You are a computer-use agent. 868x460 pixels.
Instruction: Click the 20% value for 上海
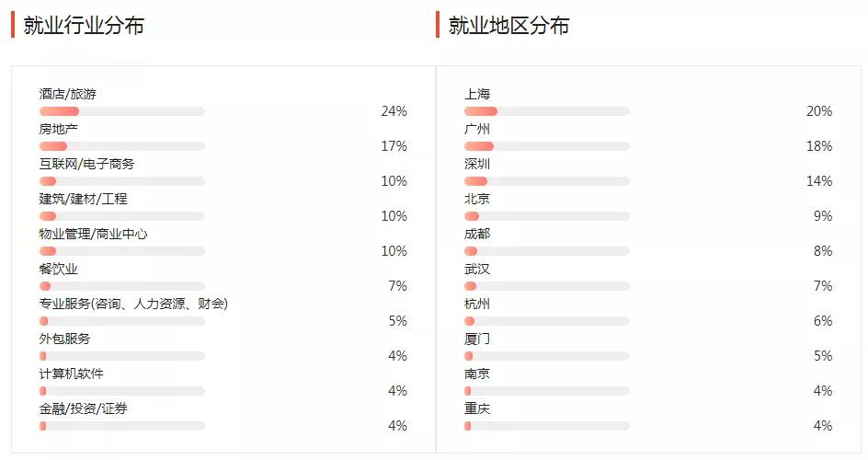click(818, 111)
